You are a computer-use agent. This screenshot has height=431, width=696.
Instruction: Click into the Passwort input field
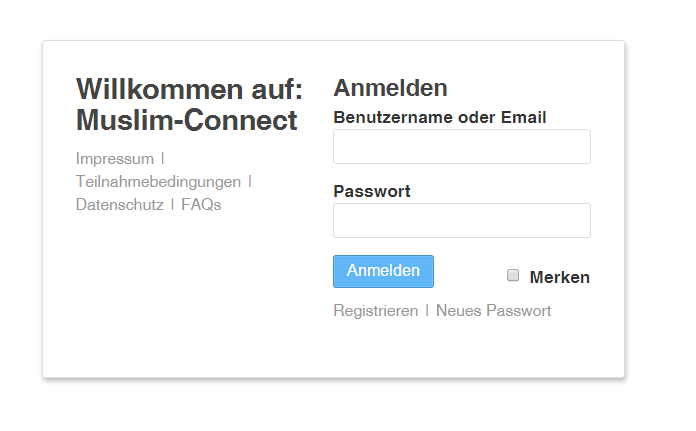(461, 220)
